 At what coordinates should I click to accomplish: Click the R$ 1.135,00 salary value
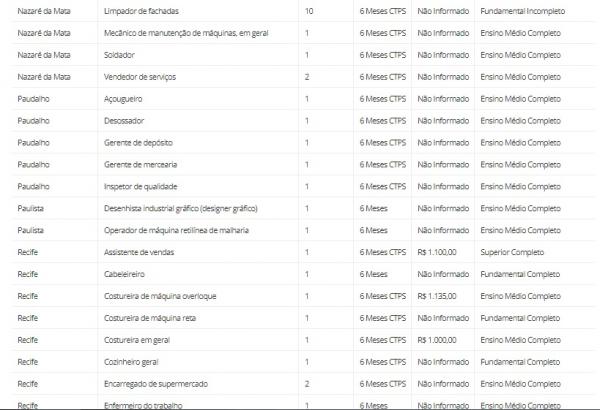(x=437, y=296)
